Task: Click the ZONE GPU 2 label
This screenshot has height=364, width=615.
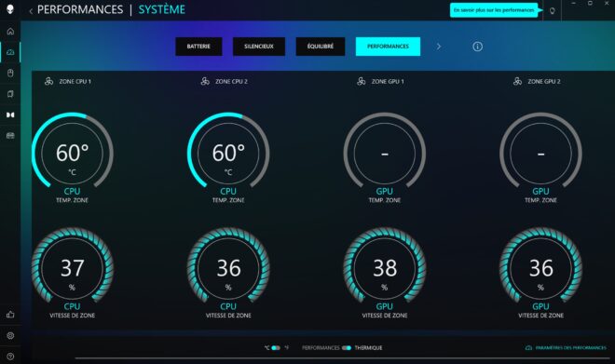Action: tap(544, 82)
